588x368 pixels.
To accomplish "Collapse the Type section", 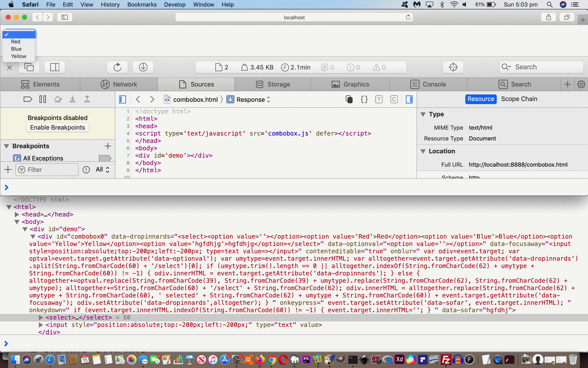I will click(x=423, y=114).
